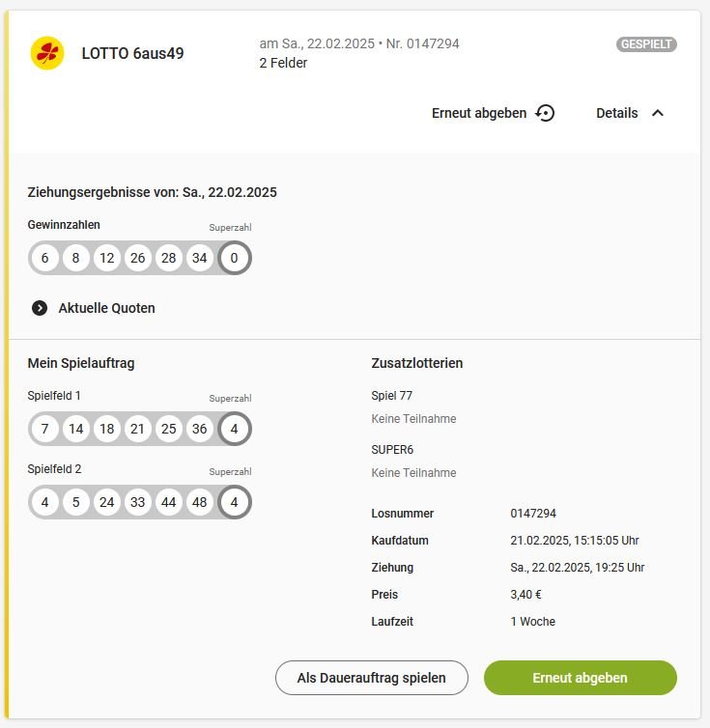The image size is (710, 728).
Task: Click number 48 in Spielfeld 2
Action: pyautogui.click(x=199, y=502)
